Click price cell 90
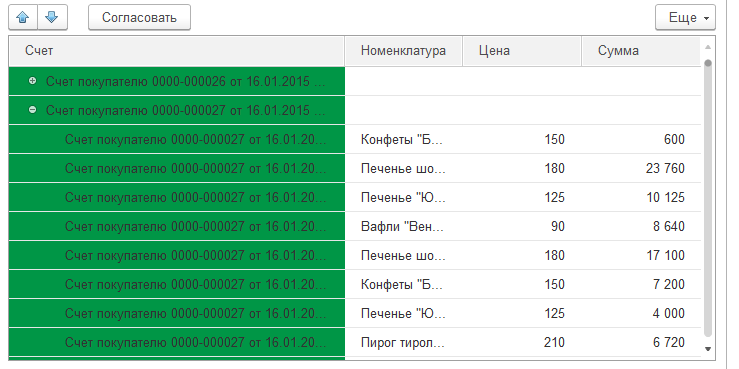 click(x=522, y=227)
